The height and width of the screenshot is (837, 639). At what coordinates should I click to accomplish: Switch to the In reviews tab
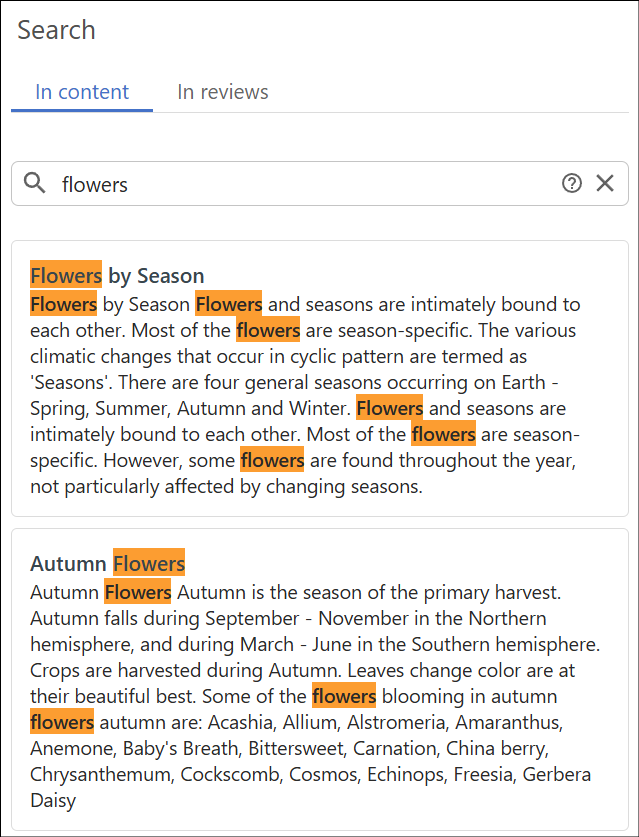click(223, 92)
